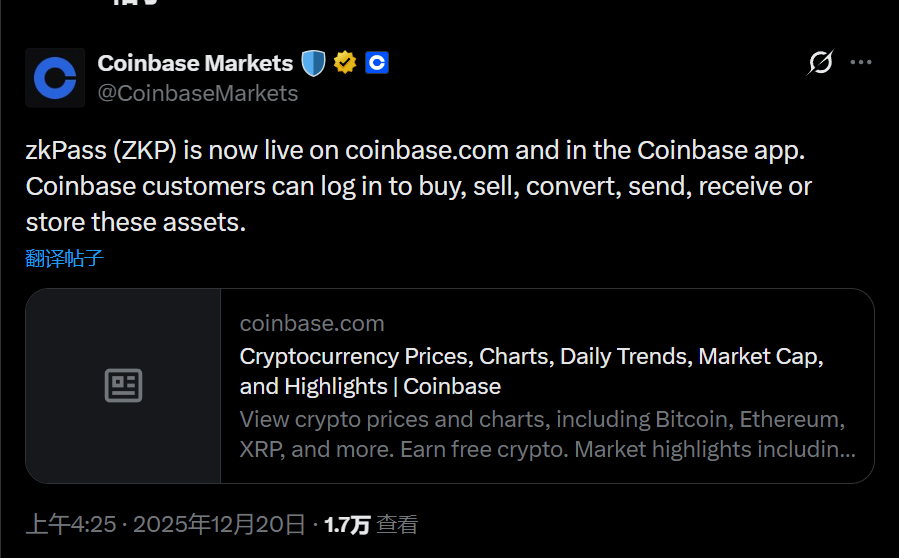Image resolution: width=899 pixels, height=558 pixels.
Task: Click the 上午4:25 post timestamp
Action: [x=73, y=524]
